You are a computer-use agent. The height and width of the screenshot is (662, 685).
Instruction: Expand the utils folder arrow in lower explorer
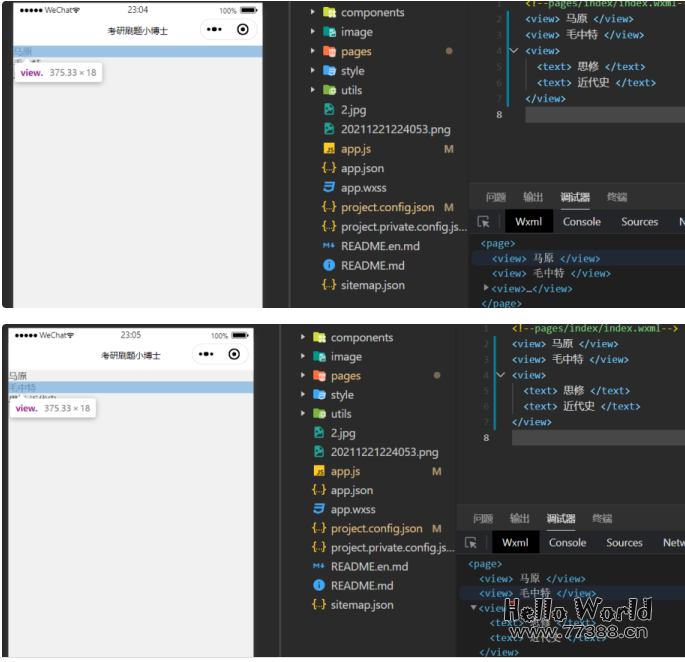[303, 414]
